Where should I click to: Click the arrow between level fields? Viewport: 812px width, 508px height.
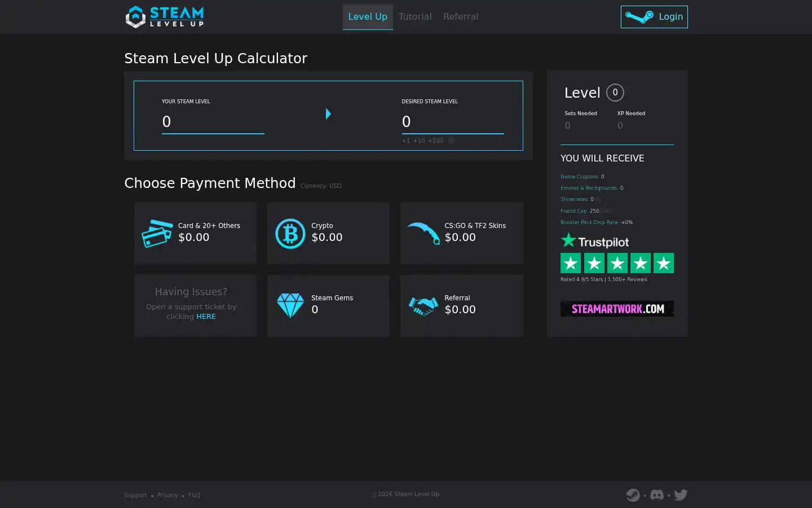[328, 114]
